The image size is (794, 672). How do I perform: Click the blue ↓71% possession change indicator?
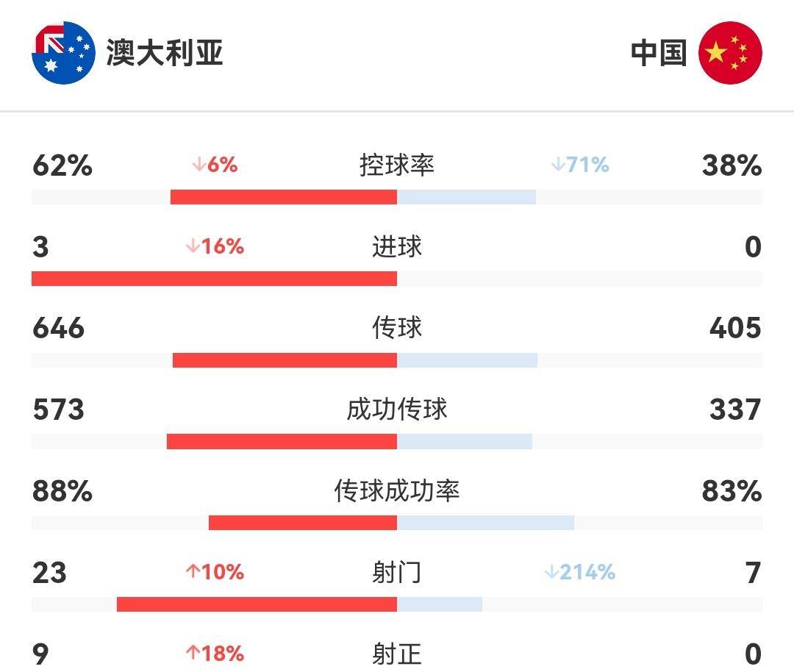580,165
